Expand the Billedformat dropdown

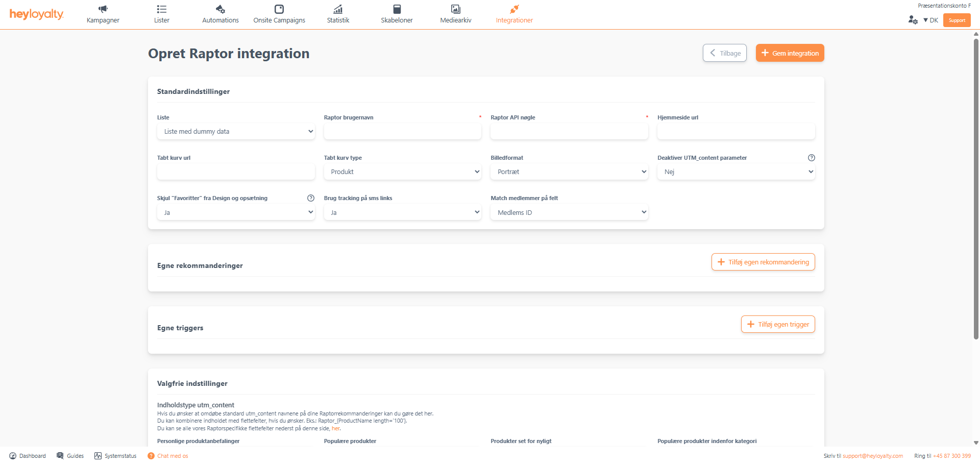pyautogui.click(x=569, y=172)
